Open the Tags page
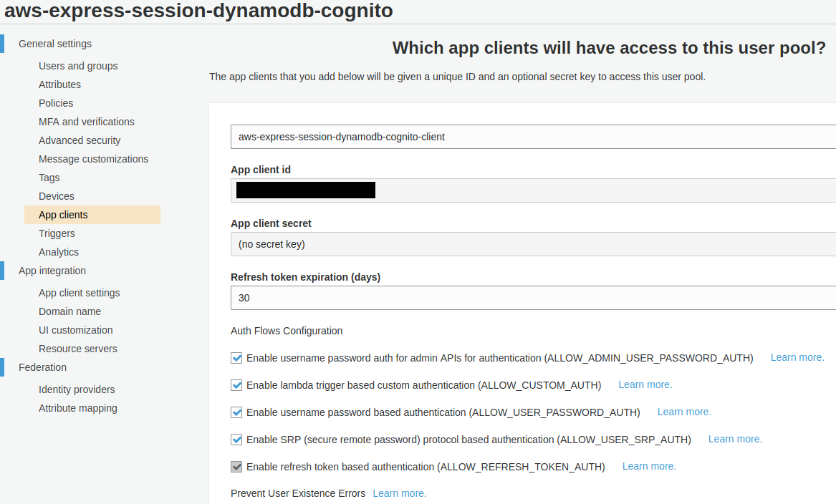 click(49, 178)
